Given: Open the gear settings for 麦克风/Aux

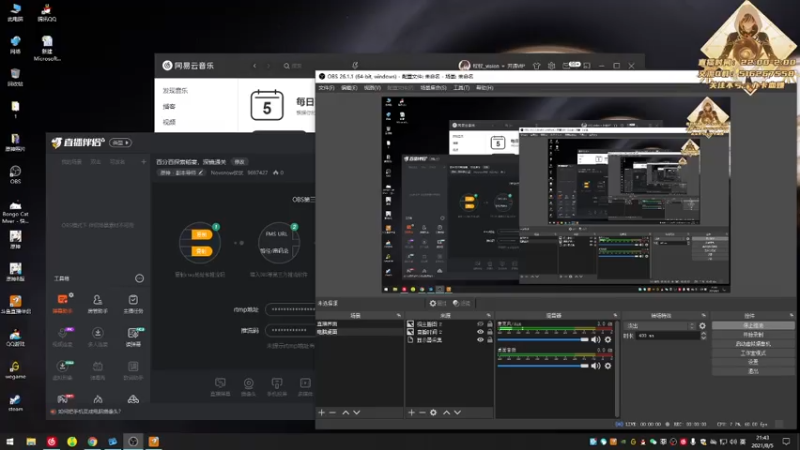Looking at the screenshot, I should (608, 339).
